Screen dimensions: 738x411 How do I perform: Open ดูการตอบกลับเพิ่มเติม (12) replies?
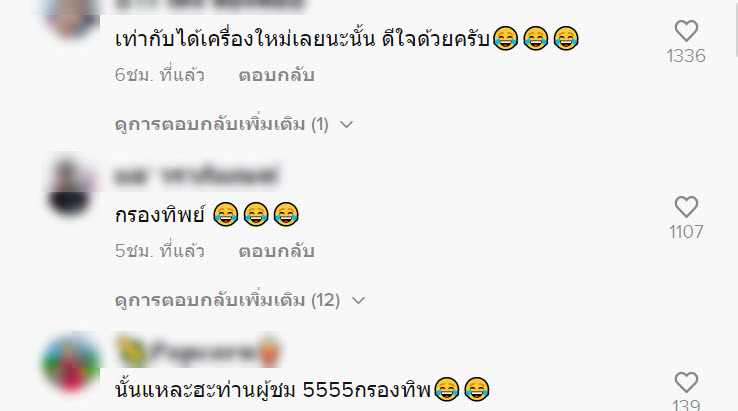(227, 300)
